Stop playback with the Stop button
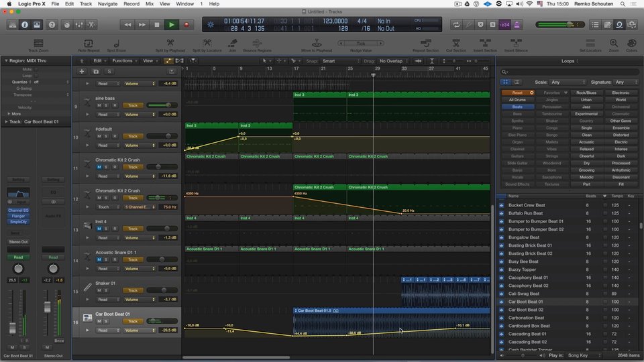The width and height of the screenshot is (644, 362). tap(156, 25)
